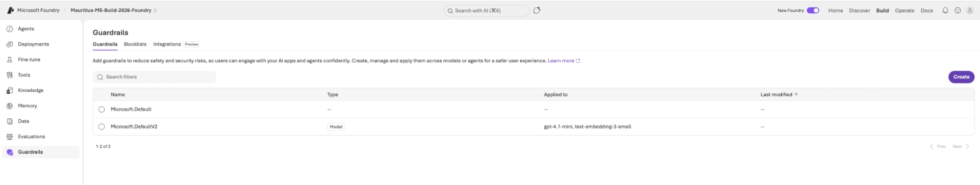Click the Name column header
The image size is (980, 185).
(x=118, y=95)
